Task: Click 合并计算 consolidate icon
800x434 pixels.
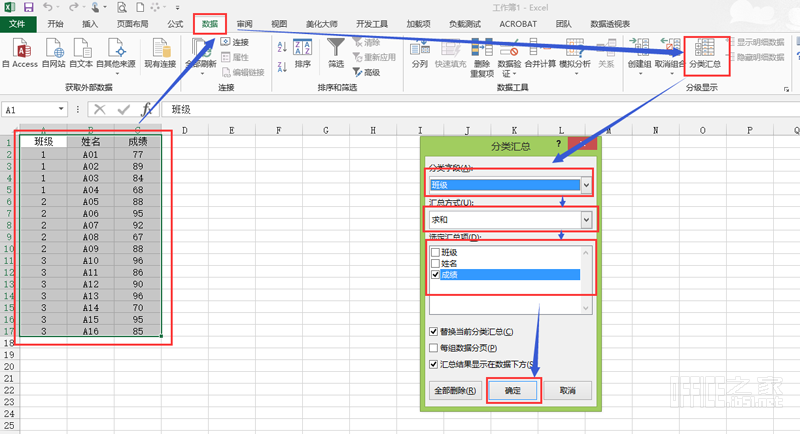Action: coord(540,54)
